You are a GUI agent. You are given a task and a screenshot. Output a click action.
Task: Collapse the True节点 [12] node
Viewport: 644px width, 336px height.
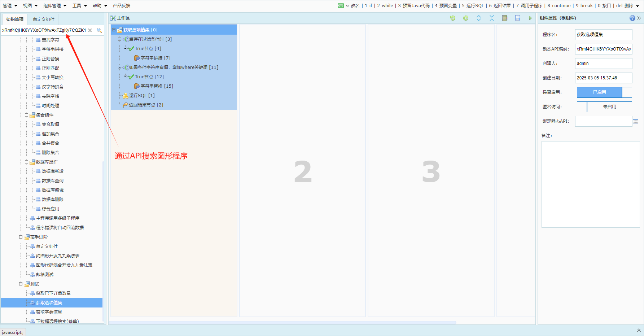125,77
